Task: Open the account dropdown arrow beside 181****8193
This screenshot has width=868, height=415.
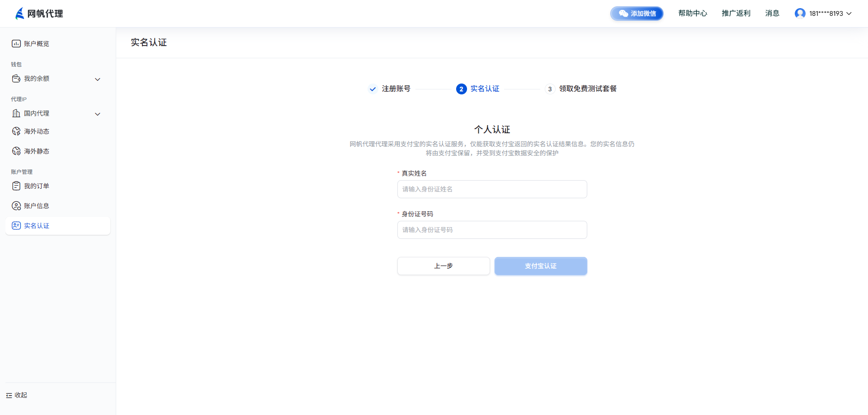Action: point(849,14)
